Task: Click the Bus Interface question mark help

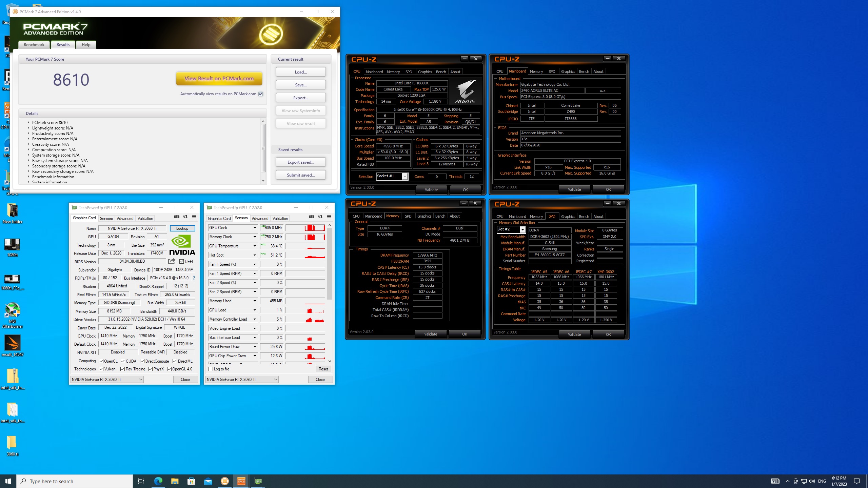Action: pyautogui.click(x=194, y=278)
